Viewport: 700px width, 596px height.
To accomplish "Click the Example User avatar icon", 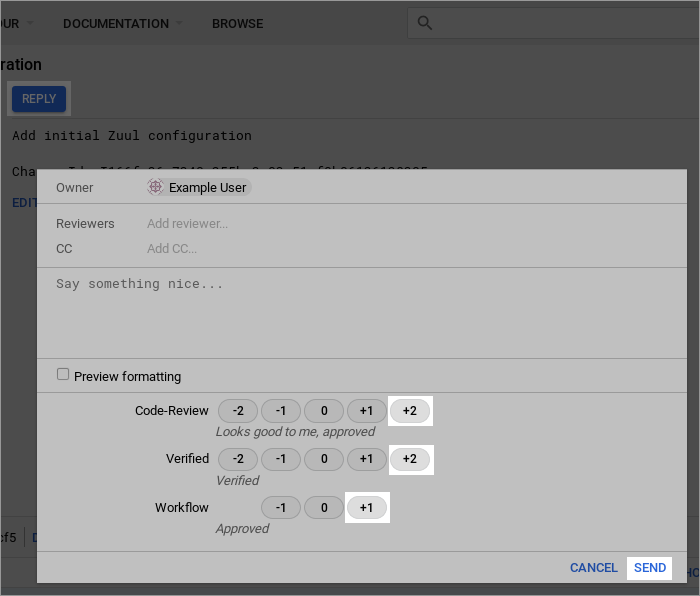I will click(155, 187).
